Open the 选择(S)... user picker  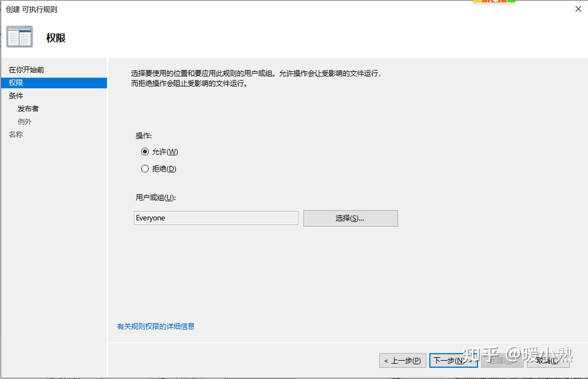[x=350, y=218]
